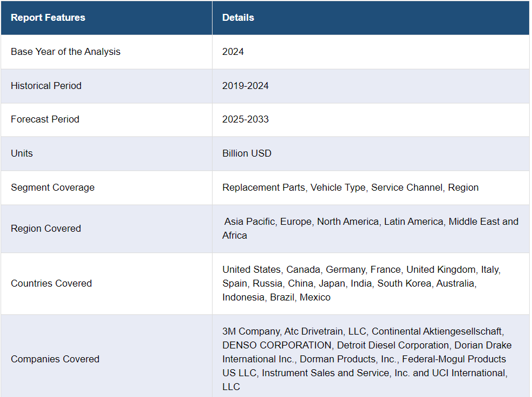
Task: Select the Units row label
Action: click(x=22, y=153)
